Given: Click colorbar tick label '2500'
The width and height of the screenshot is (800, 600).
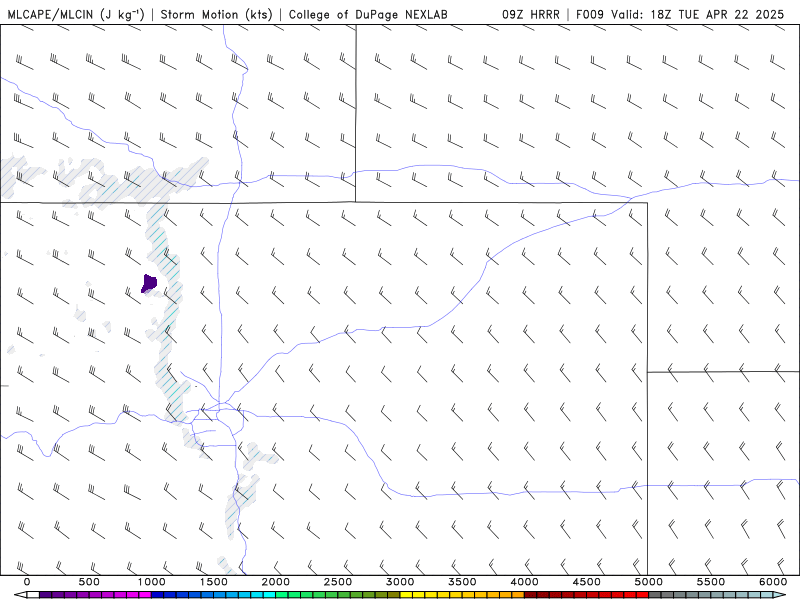Looking at the screenshot, I should tap(338, 582).
